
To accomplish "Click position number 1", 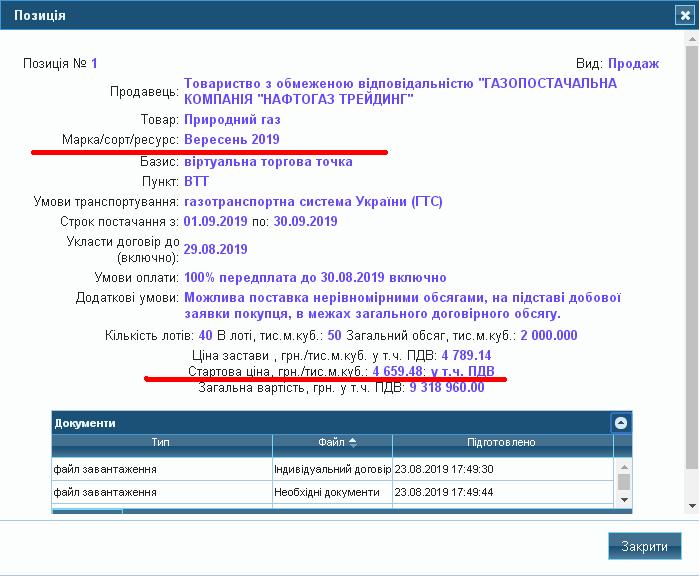I will [94, 63].
